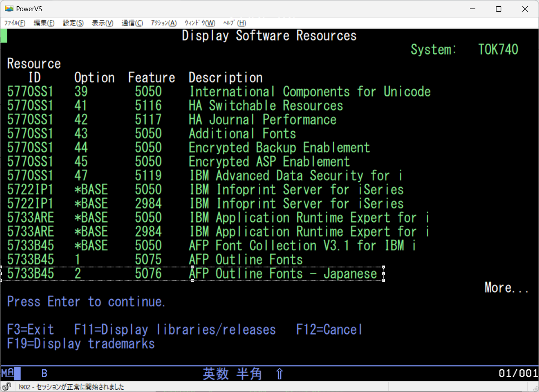This screenshot has width=539, height=392.
Task: Maximize the PowerVS window
Action: [499, 9]
